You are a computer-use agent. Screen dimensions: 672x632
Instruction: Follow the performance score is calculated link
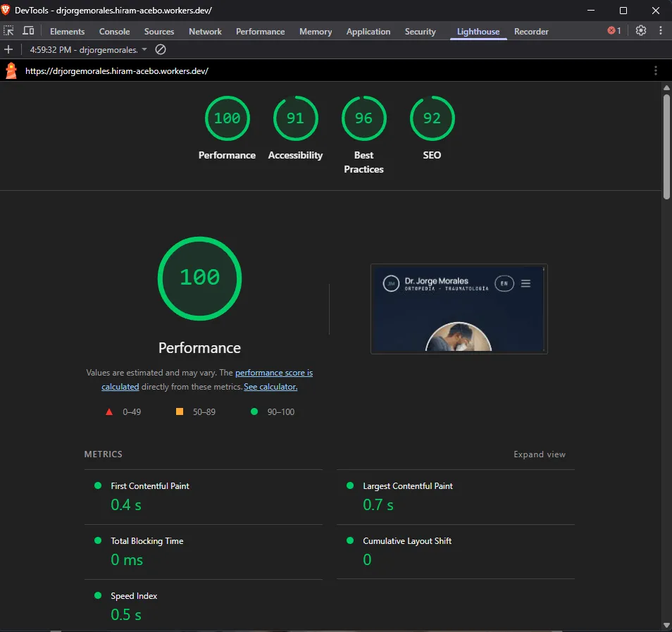click(207, 380)
